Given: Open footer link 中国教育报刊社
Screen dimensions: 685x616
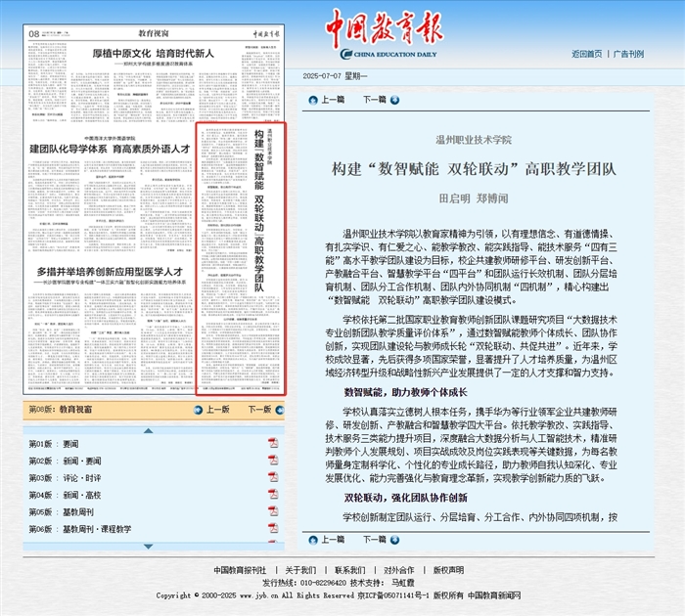Looking at the screenshot, I should tap(240, 570).
